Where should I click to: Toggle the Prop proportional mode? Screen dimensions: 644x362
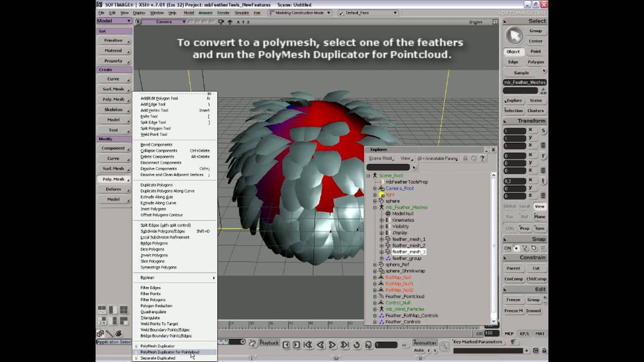pyautogui.click(x=524, y=228)
